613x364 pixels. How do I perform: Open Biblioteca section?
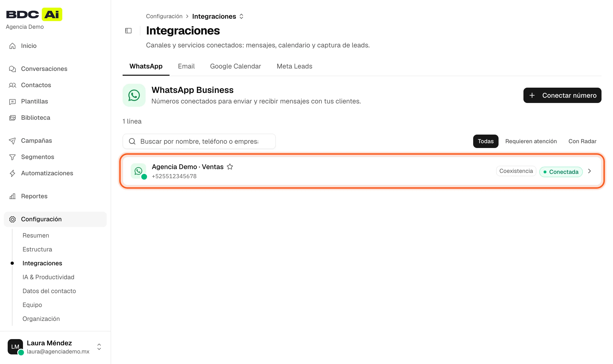[55, 118]
